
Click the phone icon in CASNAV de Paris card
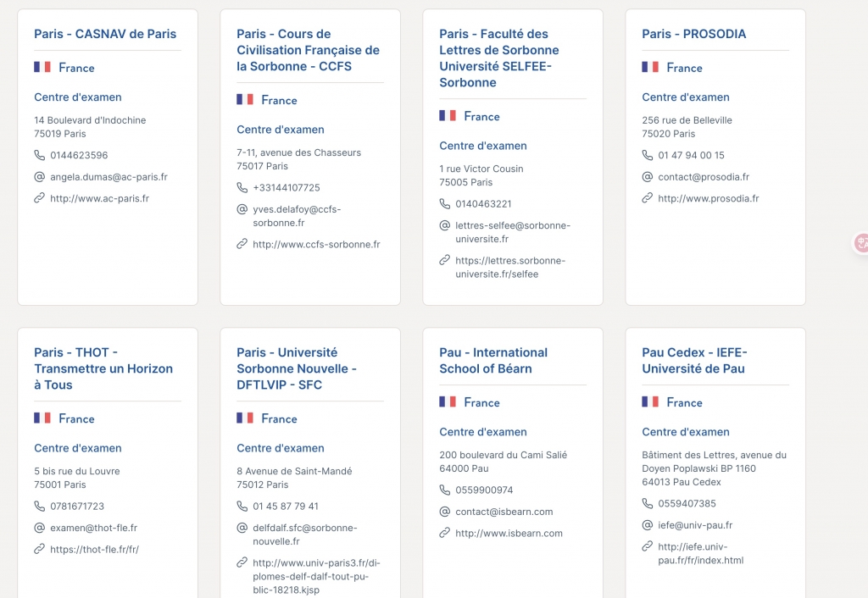point(39,155)
